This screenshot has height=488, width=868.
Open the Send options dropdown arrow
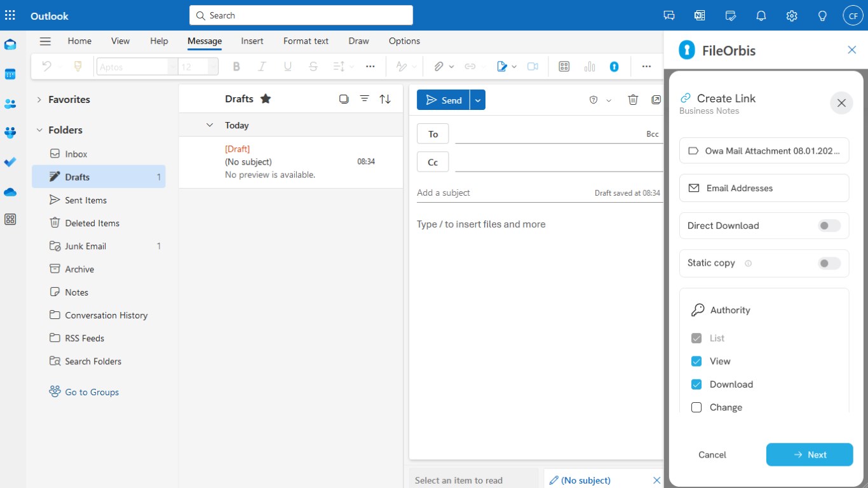[478, 100]
